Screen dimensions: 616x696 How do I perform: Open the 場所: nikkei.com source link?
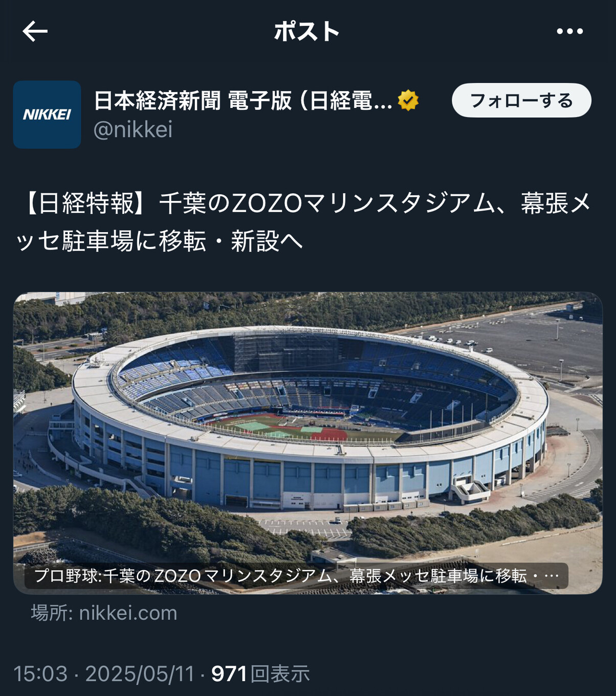(x=104, y=613)
